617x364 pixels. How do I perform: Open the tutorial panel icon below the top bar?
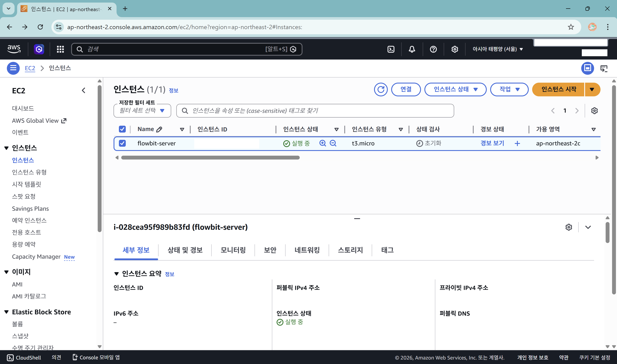tap(604, 68)
